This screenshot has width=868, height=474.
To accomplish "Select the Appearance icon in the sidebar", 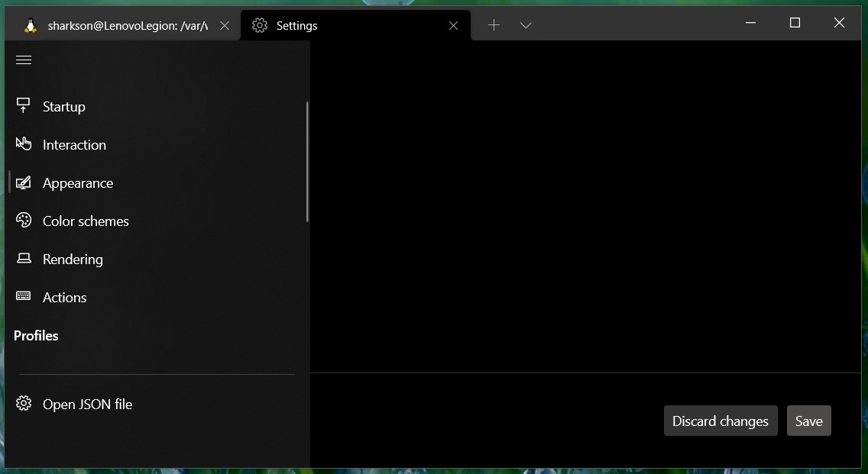I will pos(24,182).
